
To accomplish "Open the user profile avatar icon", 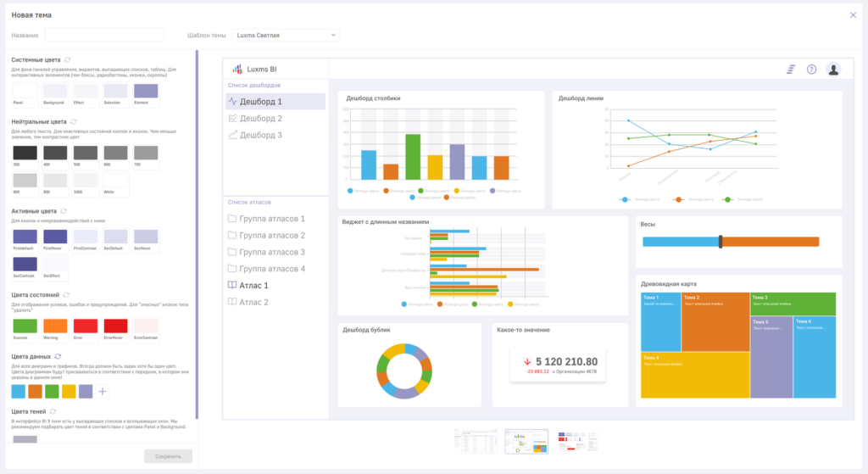I will [833, 70].
